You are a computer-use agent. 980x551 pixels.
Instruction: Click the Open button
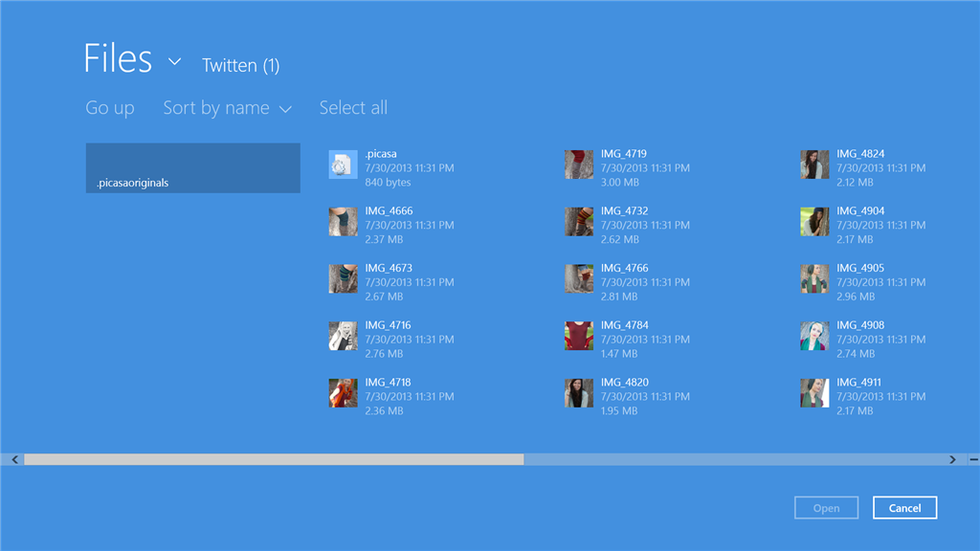(826, 508)
